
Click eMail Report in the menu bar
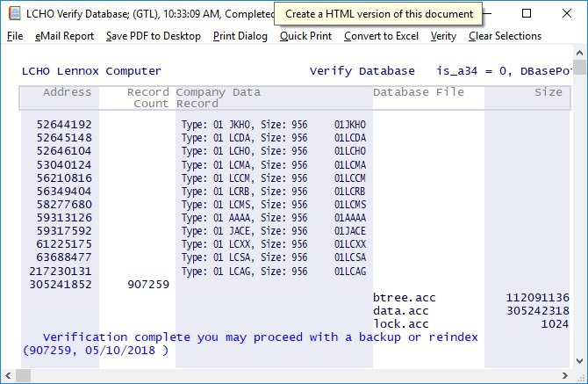65,36
